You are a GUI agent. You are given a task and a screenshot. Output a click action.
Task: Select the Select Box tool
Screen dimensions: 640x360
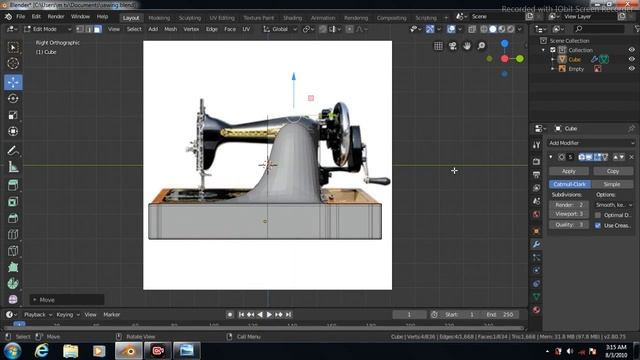(x=13, y=47)
